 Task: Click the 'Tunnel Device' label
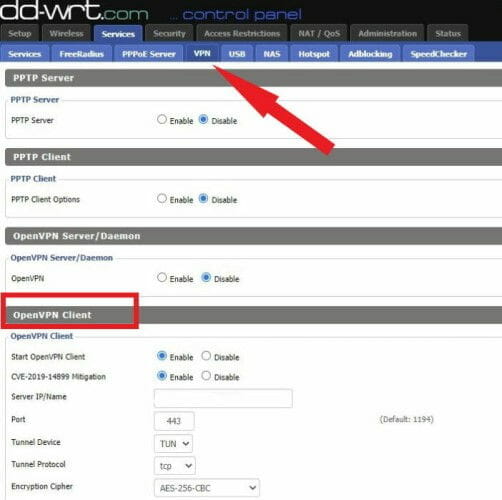[36, 442]
